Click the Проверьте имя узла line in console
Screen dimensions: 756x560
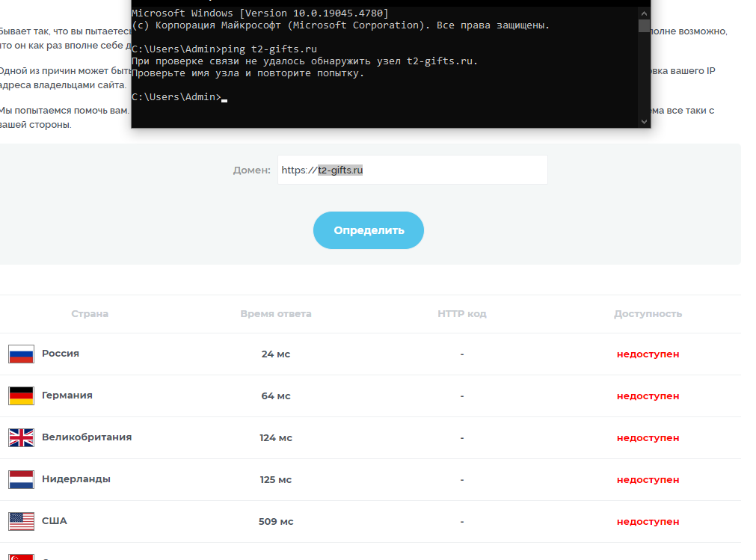coord(248,73)
